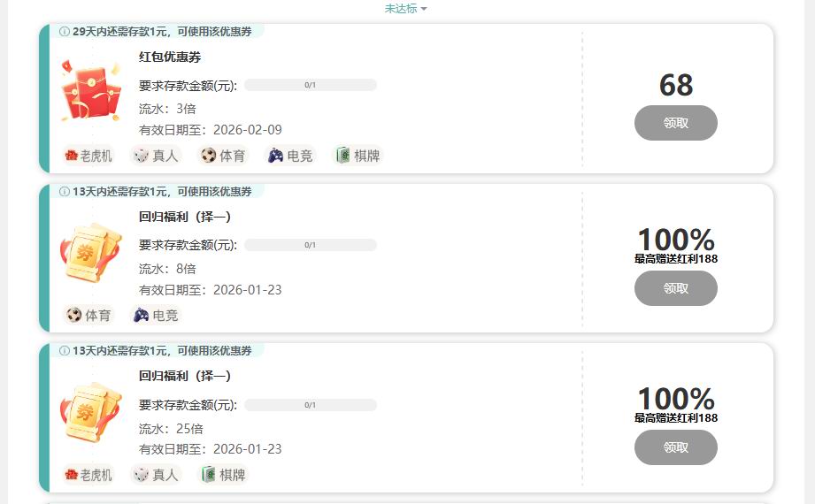Click 电竞 gamepad icon on 8倍 回归福利 coupon
The width and height of the screenshot is (815, 504).
[141, 315]
